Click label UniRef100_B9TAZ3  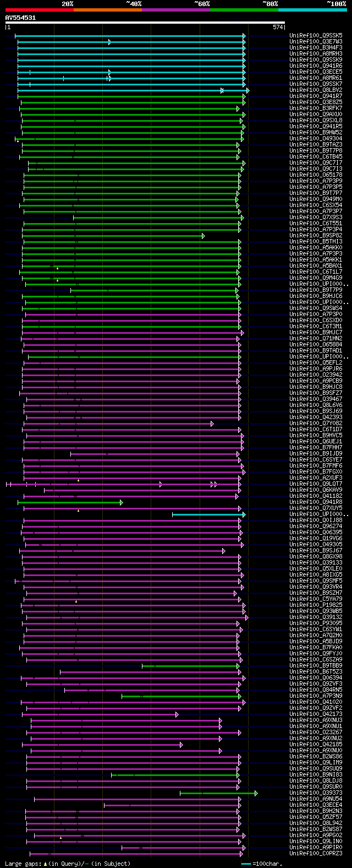click(x=316, y=144)
